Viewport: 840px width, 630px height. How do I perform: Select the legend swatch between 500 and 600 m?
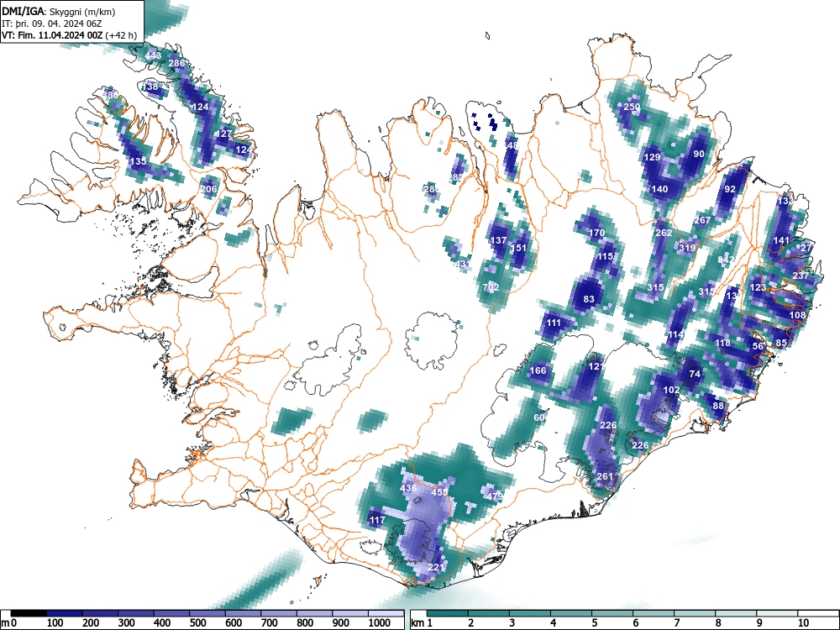pyautogui.click(x=207, y=613)
